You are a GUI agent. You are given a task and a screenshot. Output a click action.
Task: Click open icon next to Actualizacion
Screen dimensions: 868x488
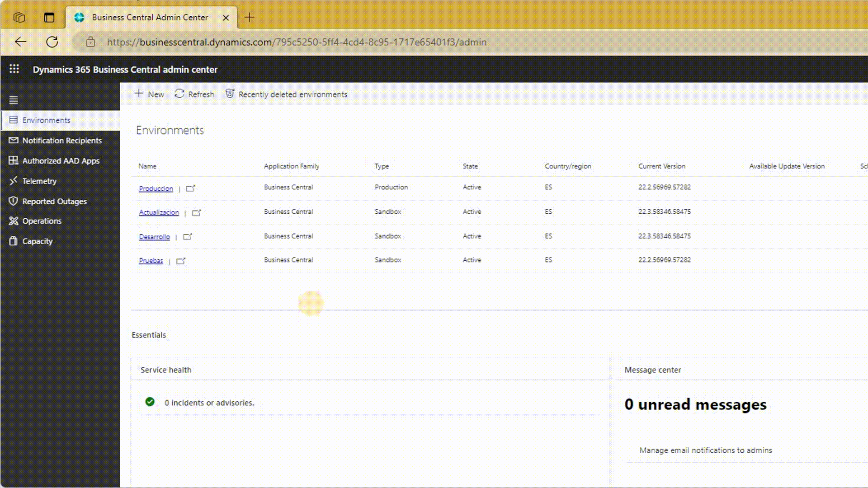tap(196, 212)
